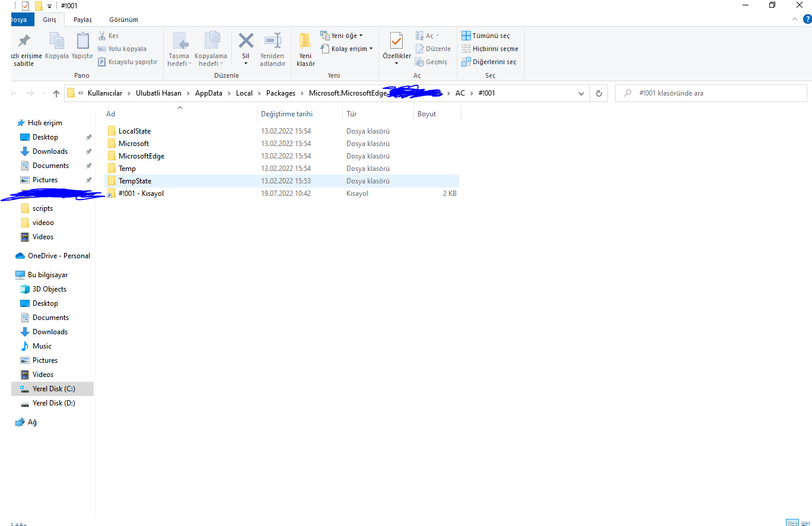Click the Ağ network item in the sidebar

(x=26, y=422)
